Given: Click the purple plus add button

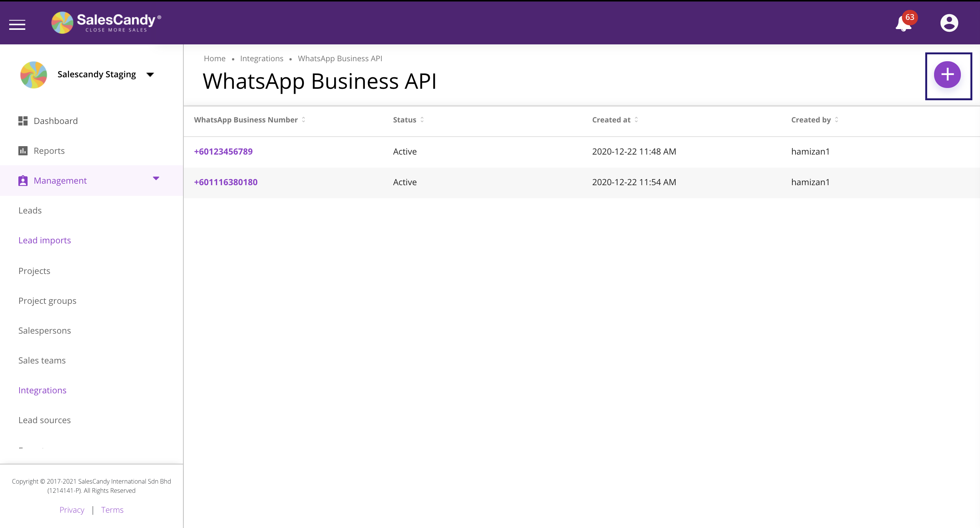Looking at the screenshot, I should (947, 75).
